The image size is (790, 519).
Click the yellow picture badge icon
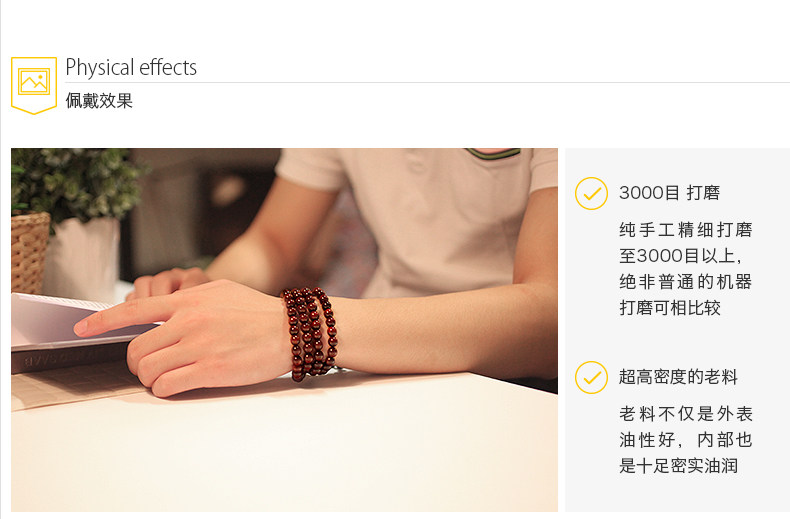coord(34,85)
